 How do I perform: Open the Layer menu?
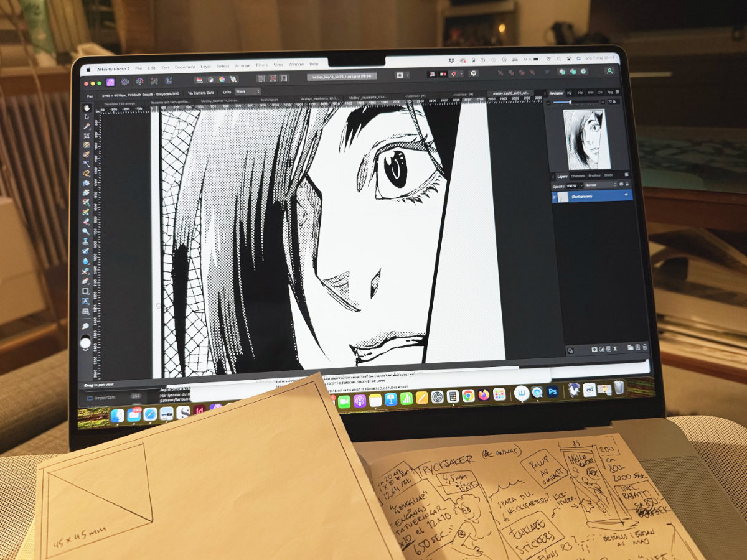click(205, 67)
